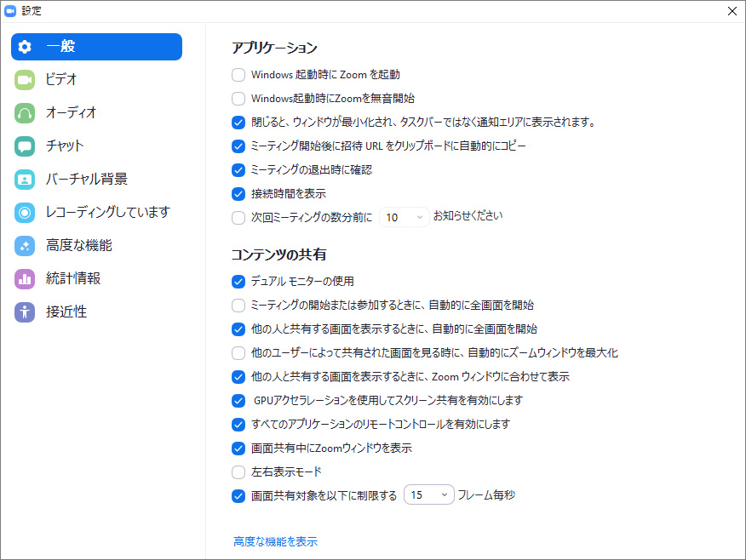This screenshot has width=746, height=560.
Task: Open the frames per second dropdown showing 15
Action: [428, 495]
